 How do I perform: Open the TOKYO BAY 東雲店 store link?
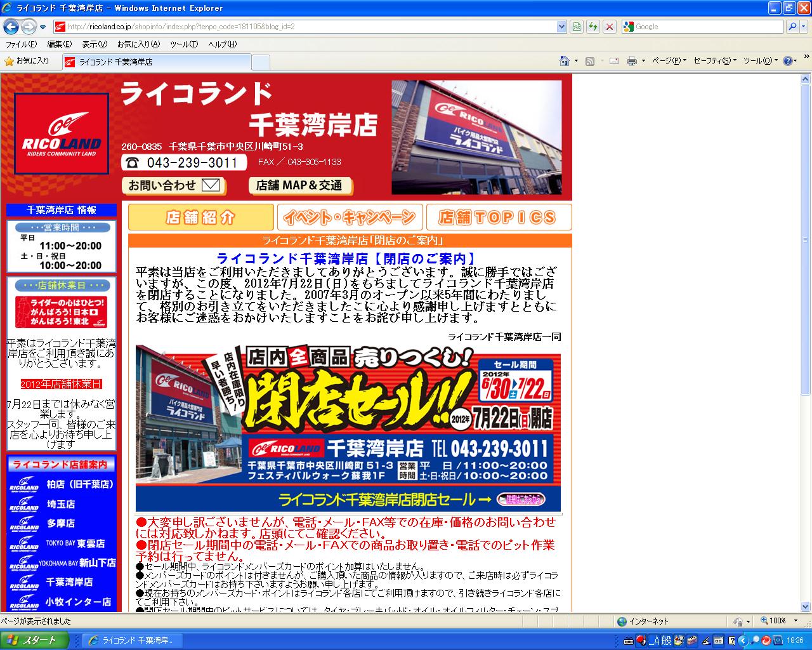[62, 543]
